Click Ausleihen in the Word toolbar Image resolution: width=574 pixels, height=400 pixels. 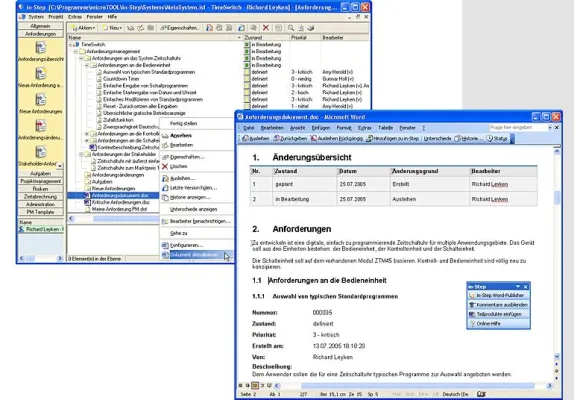coord(256,138)
